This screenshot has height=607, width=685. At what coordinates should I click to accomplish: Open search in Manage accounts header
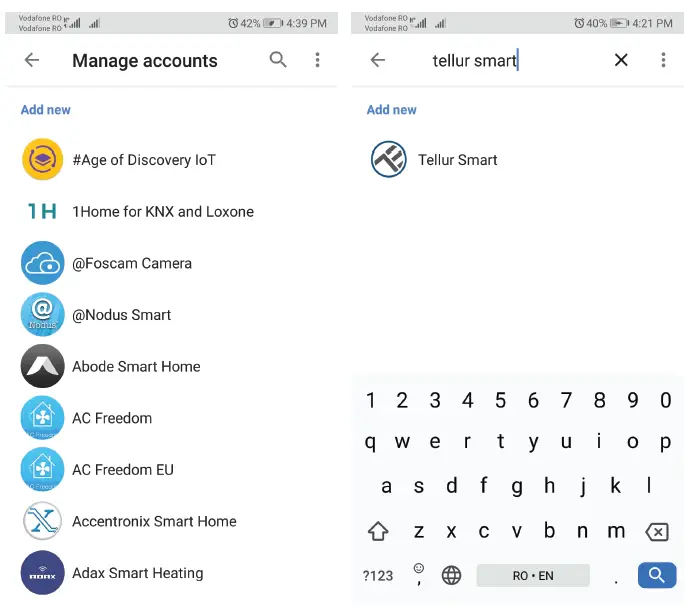click(x=278, y=59)
